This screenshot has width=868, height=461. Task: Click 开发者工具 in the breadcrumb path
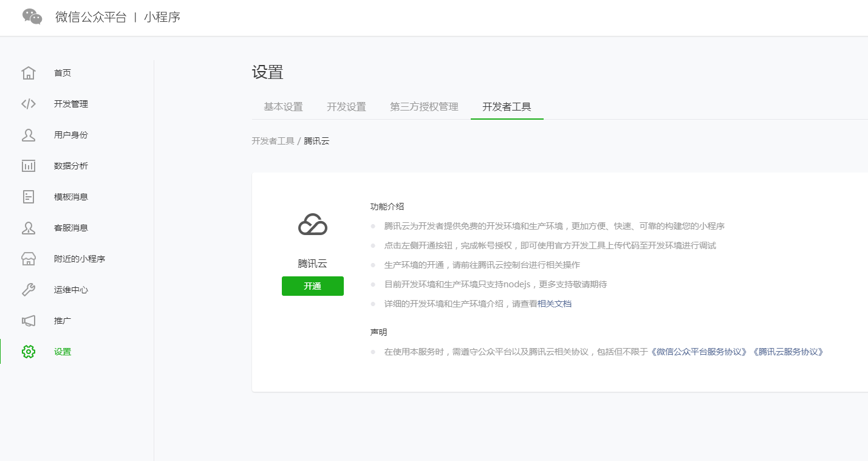273,141
